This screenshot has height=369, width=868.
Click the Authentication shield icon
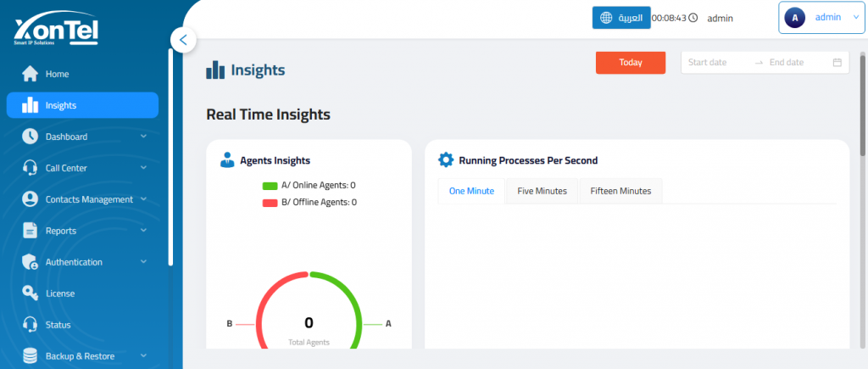(x=30, y=262)
